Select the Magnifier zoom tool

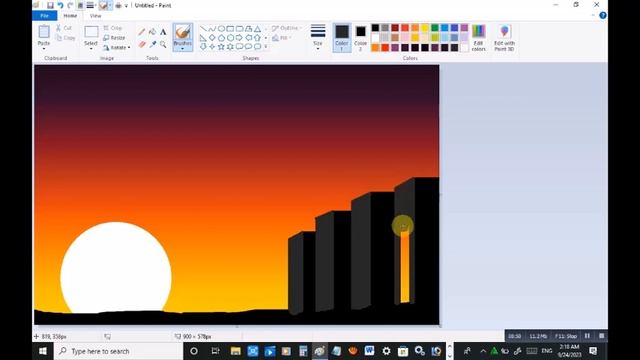[x=163, y=44]
